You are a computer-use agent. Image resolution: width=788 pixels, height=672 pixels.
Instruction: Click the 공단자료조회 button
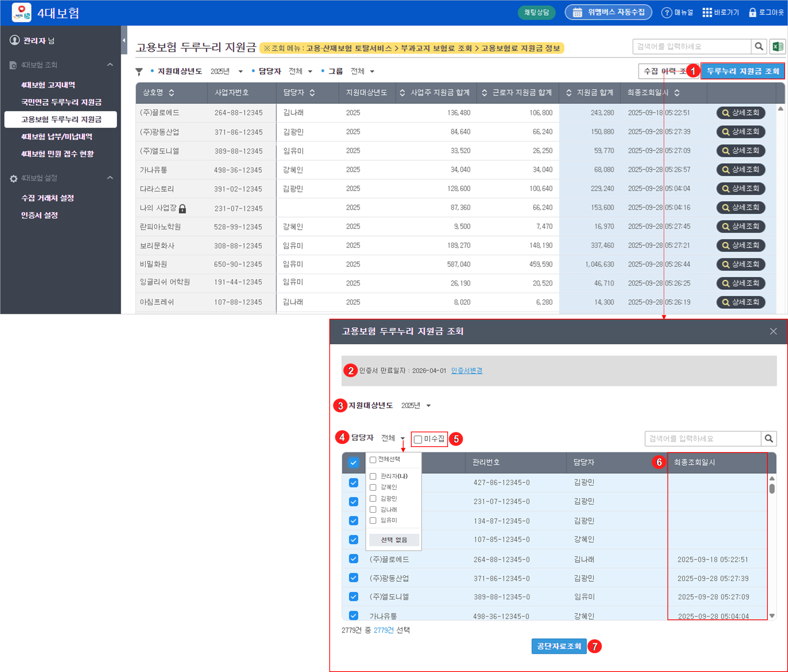click(x=559, y=646)
